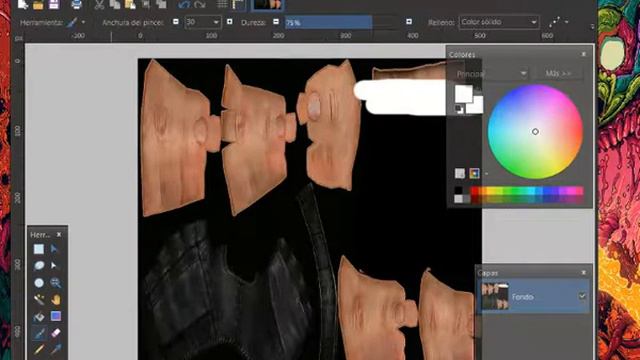Open the Relleno Color sólido dropdown
Screen dimensions: 640x360
499,22
